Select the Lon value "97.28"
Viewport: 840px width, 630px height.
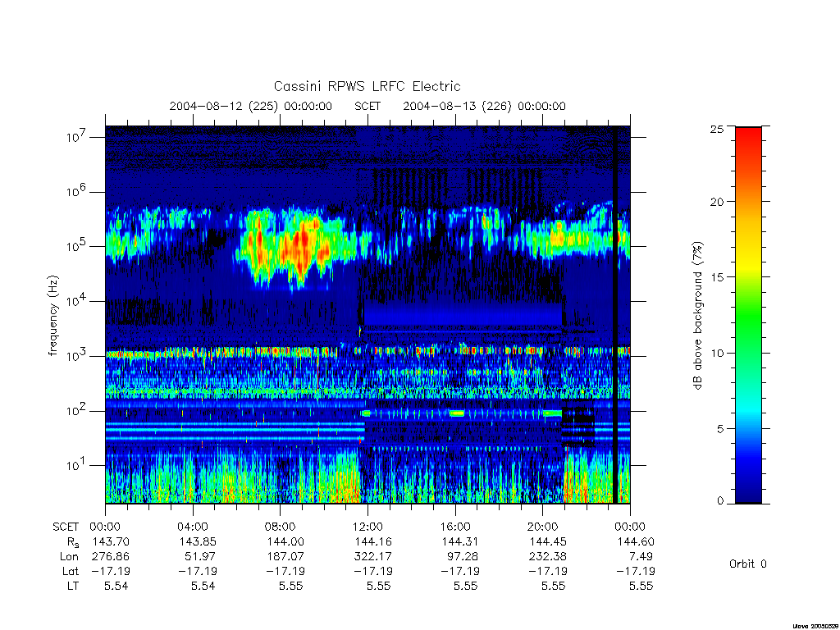click(x=464, y=557)
